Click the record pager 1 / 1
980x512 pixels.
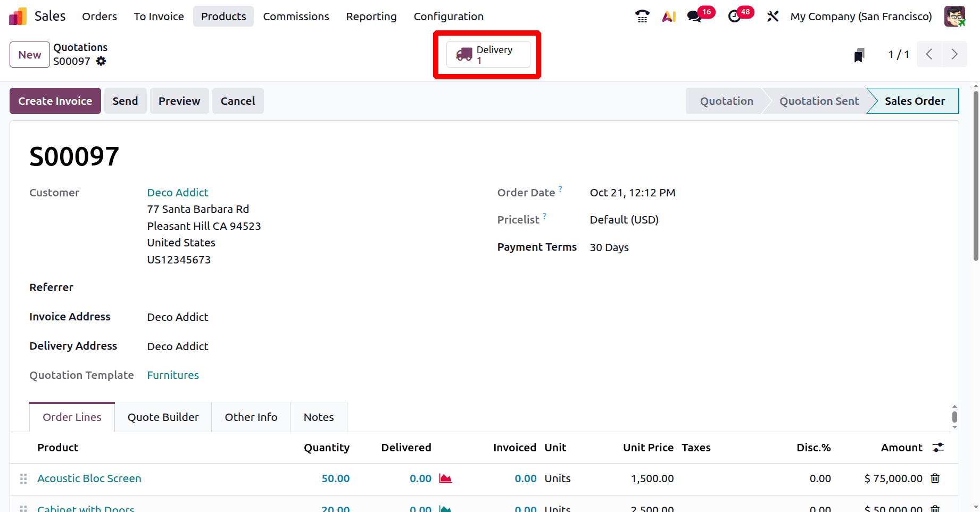pos(899,54)
